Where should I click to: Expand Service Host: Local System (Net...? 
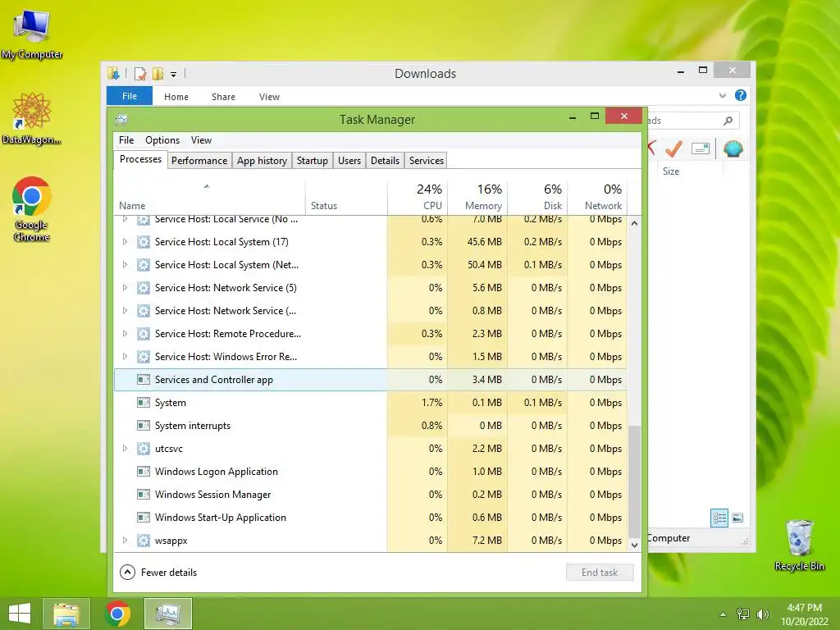(x=125, y=265)
